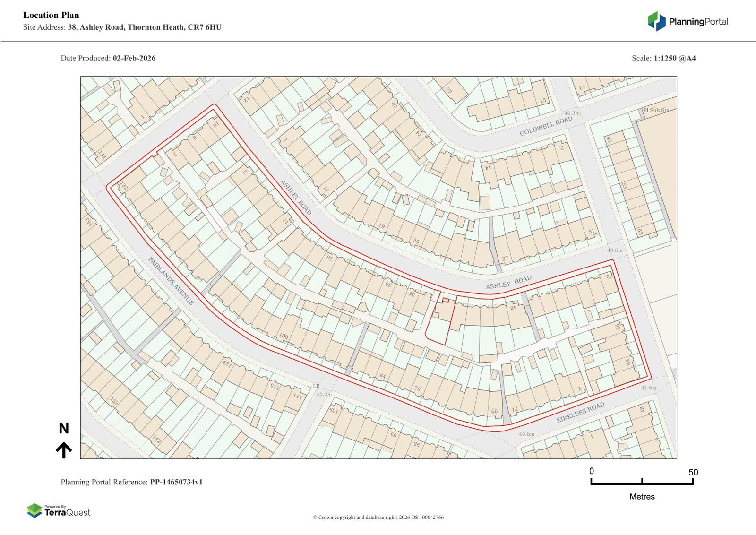The width and height of the screenshot is (756, 535).
Task: Click the Metres label under the scale bar
Action: (x=642, y=497)
